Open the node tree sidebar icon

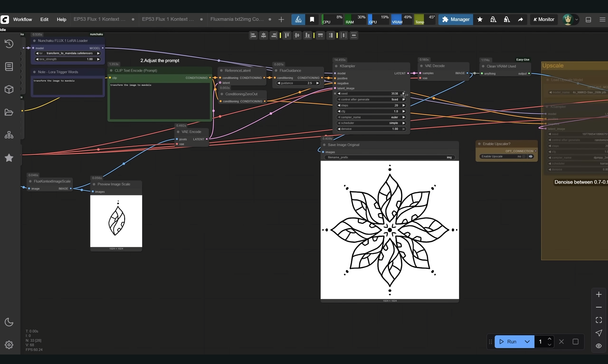click(x=9, y=135)
